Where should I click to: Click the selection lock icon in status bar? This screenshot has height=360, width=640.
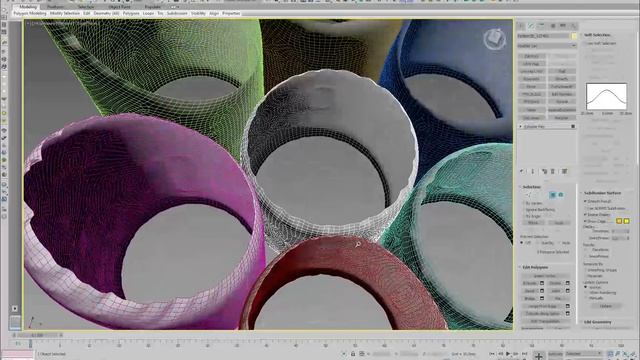(353, 354)
